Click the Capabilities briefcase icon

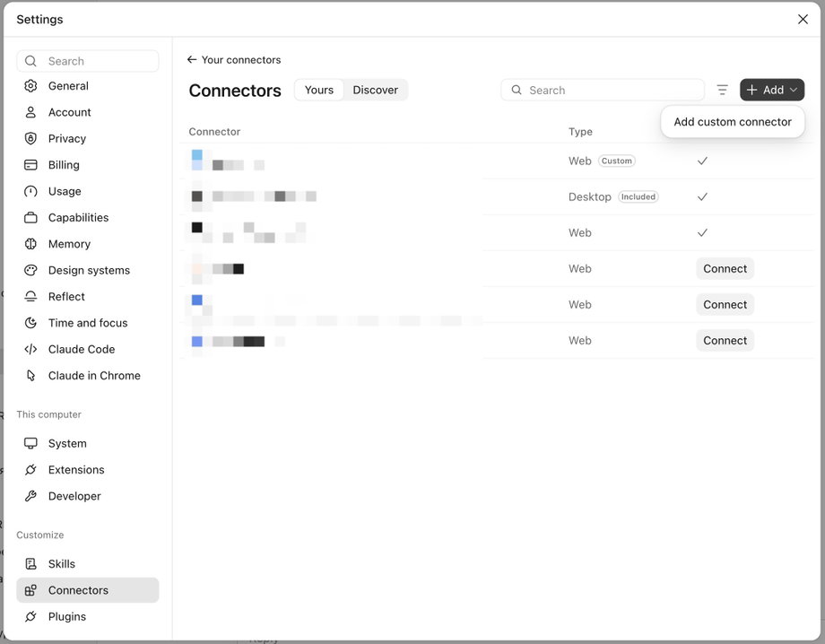coord(30,217)
